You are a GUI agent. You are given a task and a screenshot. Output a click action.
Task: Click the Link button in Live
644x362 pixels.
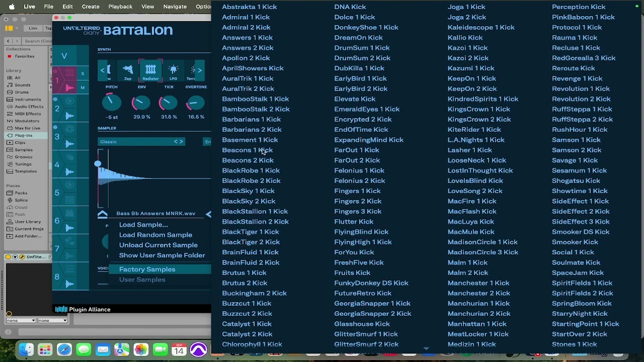tap(33, 29)
